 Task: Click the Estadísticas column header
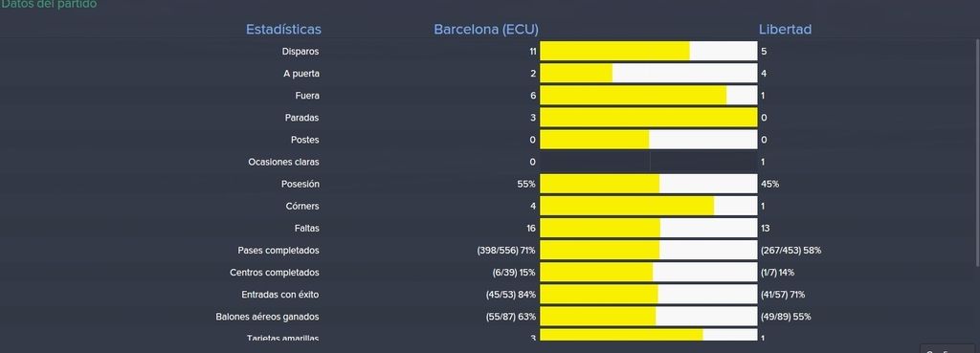click(283, 30)
